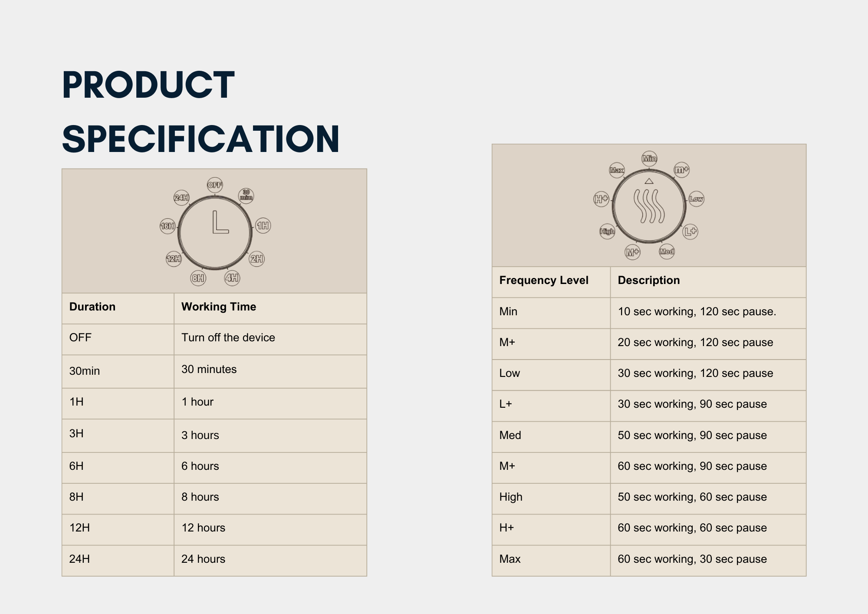The height and width of the screenshot is (614, 868).
Task: Select the 'Turn off the device' table cell
Action: pos(228,337)
